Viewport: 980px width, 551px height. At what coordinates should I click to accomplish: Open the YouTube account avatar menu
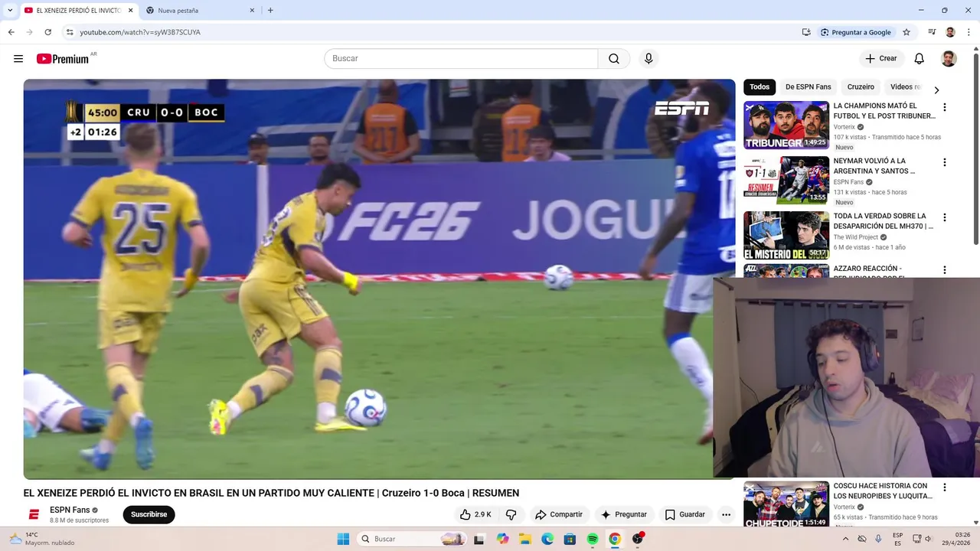pyautogui.click(x=949, y=59)
